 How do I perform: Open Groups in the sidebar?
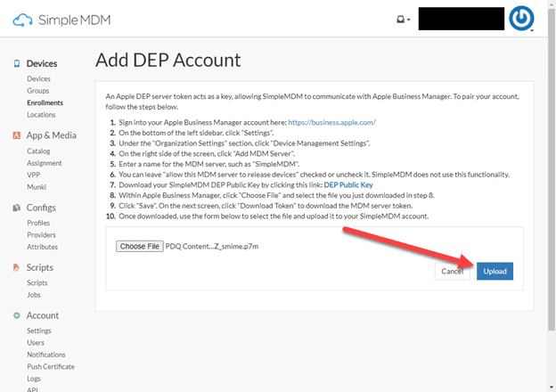coord(38,91)
